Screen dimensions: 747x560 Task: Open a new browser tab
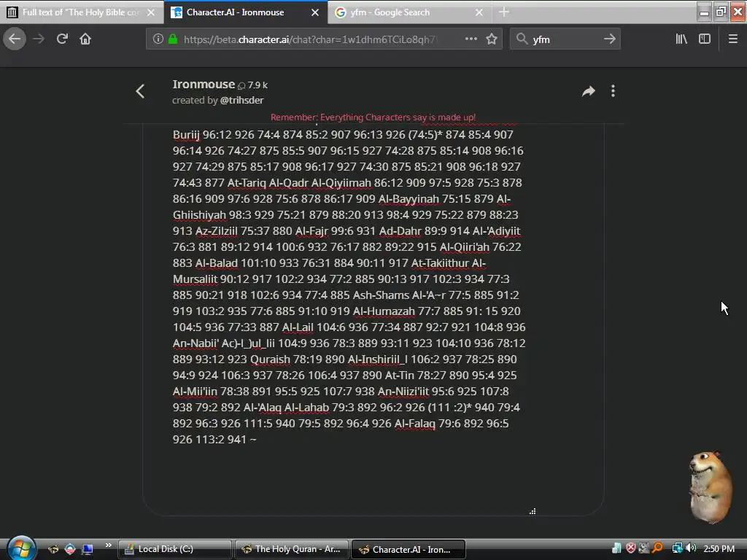pyautogui.click(x=504, y=12)
